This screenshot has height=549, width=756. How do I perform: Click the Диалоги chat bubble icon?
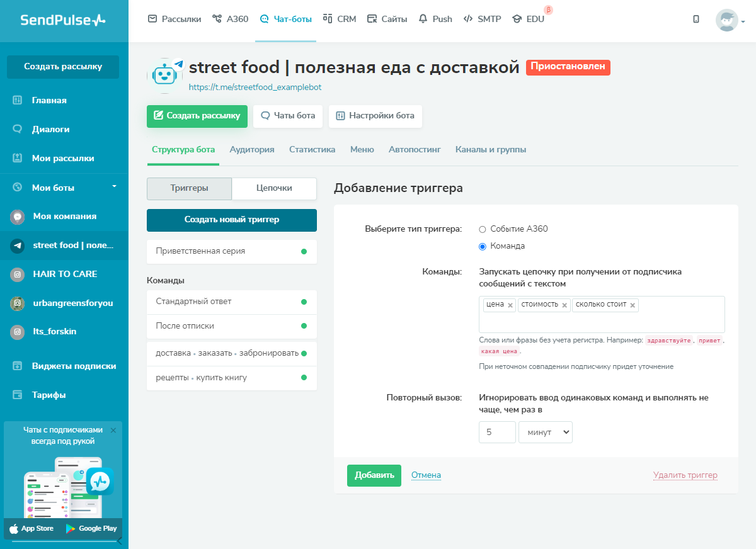[18, 129]
